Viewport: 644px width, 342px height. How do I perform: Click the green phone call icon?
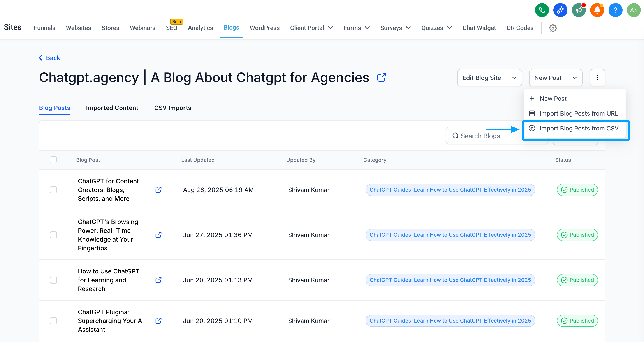[x=542, y=10]
